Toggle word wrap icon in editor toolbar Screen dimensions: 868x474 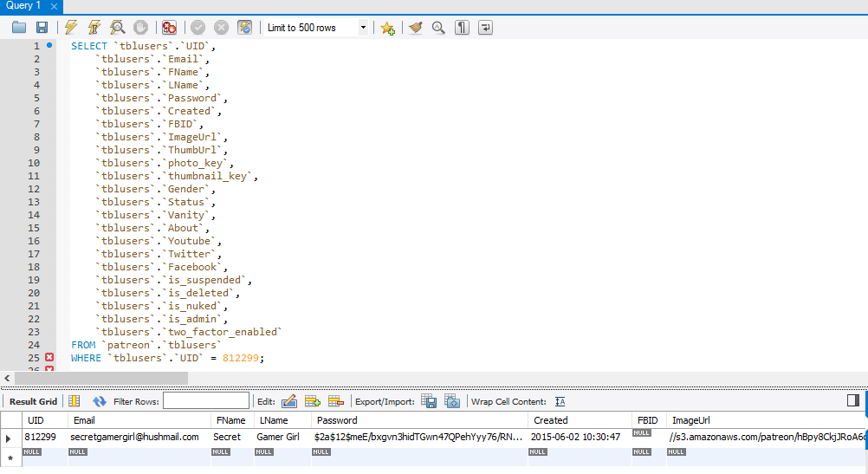pyautogui.click(x=485, y=27)
